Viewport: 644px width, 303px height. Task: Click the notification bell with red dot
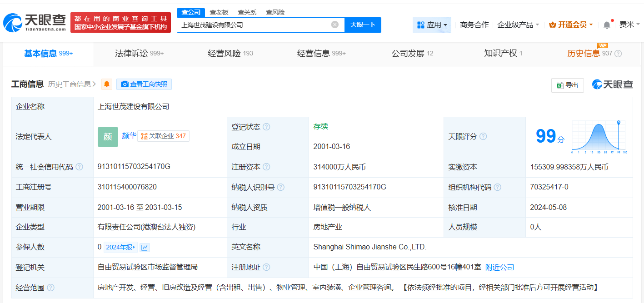point(606,25)
